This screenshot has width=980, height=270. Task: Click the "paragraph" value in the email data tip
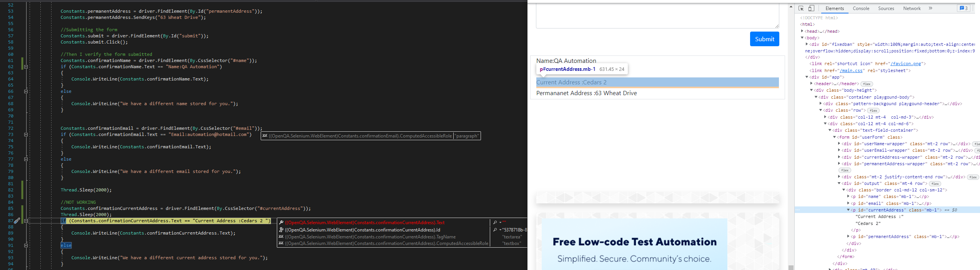[467, 136]
